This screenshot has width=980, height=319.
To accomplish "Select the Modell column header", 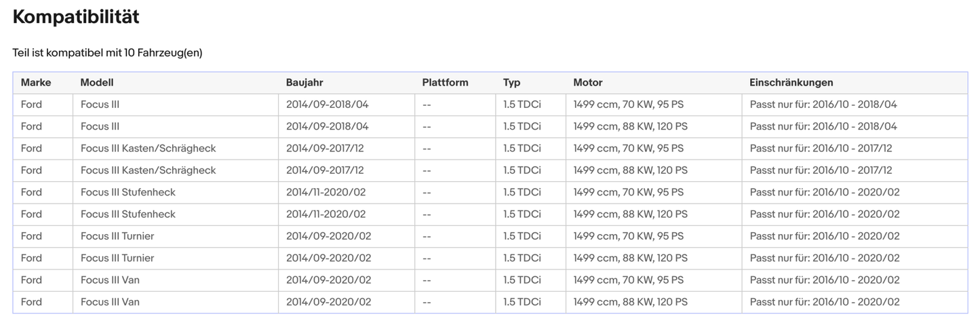I will [97, 83].
